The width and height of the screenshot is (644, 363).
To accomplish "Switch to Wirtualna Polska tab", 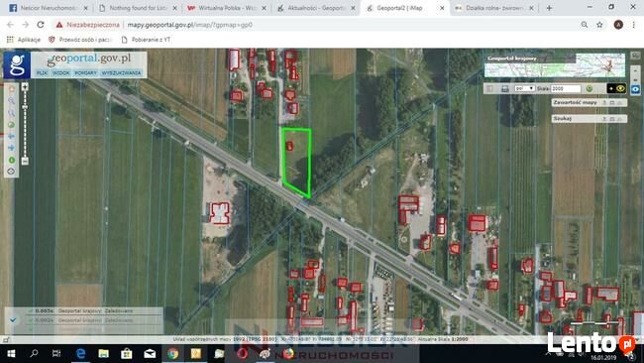I will [226, 8].
